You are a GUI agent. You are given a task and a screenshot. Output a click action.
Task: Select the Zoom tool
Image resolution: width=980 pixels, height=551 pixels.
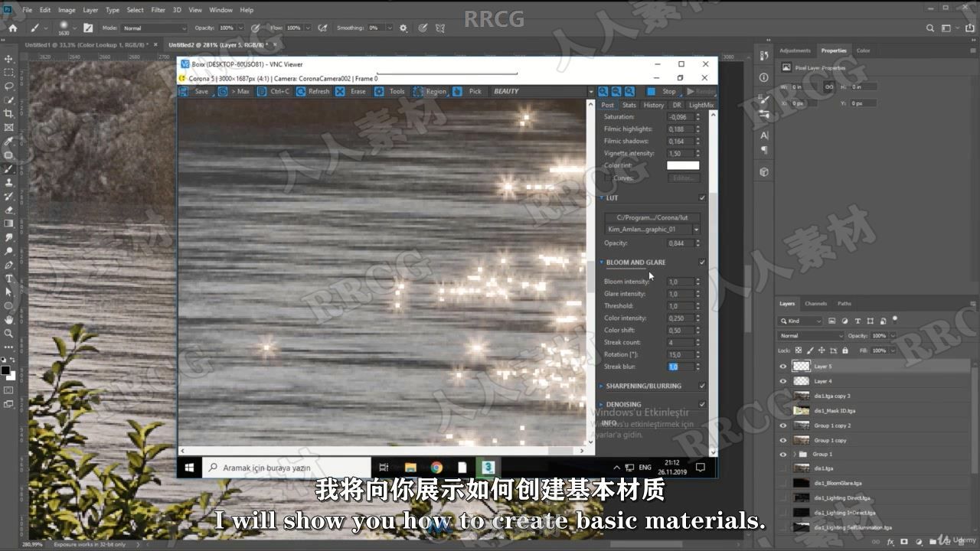[8, 333]
